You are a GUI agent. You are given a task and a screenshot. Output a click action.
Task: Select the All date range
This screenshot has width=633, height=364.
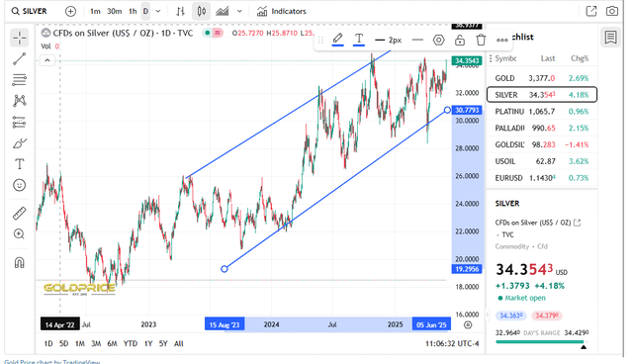(x=178, y=343)
